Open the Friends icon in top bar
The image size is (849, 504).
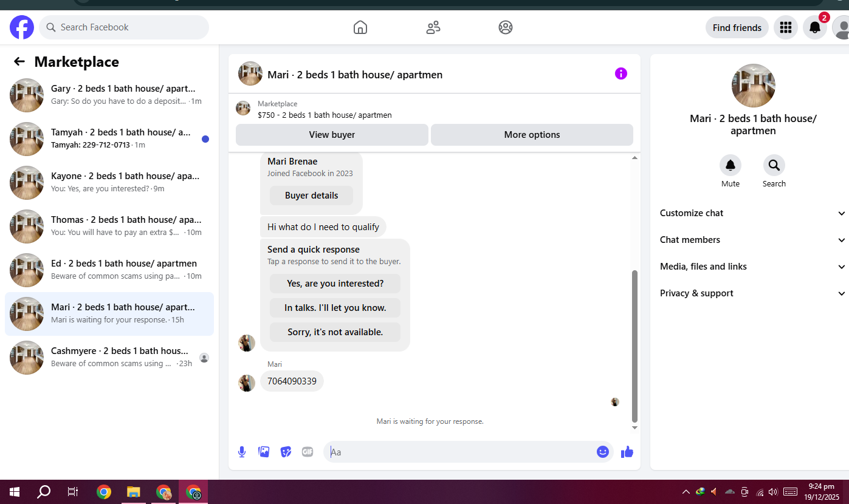click(x=433, y=27)
